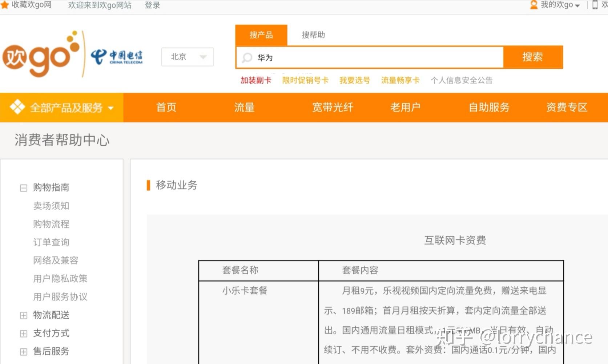Screen dimensions: 608x364
Task: Expand the 物流配送 section
Action: [24, 315]
